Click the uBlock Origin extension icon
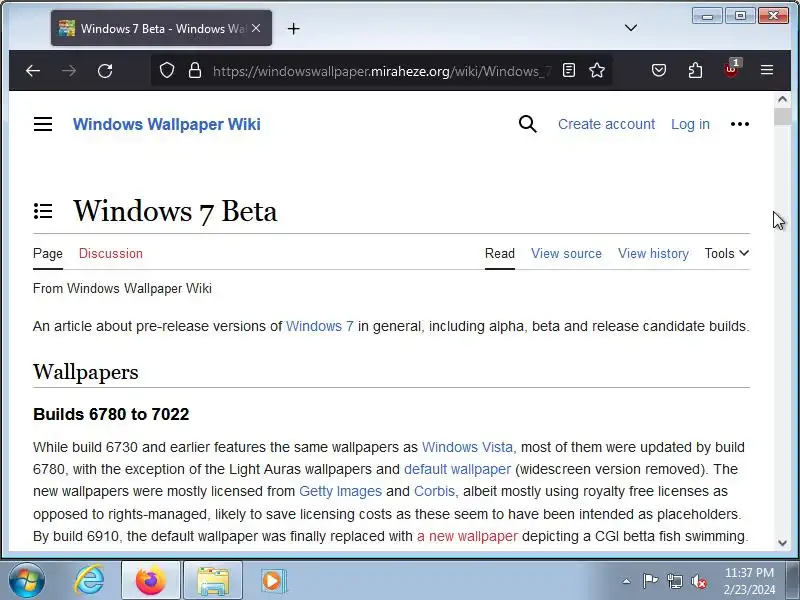Image resolution: width=800 pixels, height=600 pixels. pos(731,69)
